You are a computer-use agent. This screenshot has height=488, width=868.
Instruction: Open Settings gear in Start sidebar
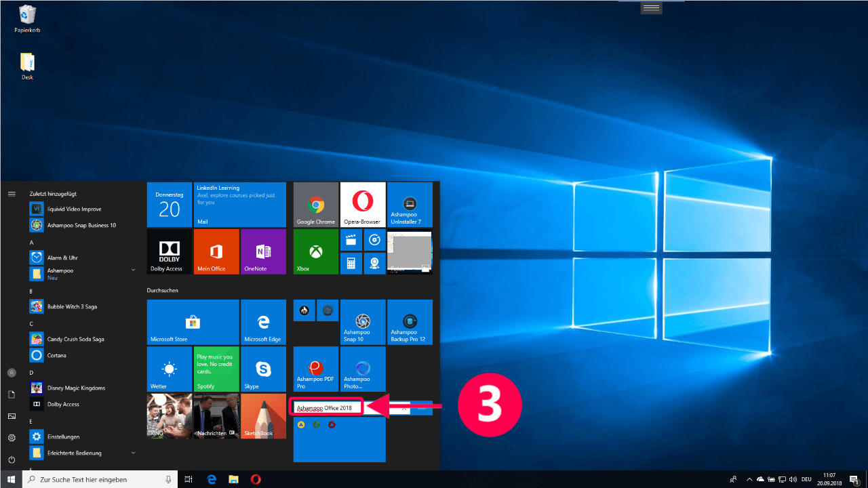[x=12, y=438]
